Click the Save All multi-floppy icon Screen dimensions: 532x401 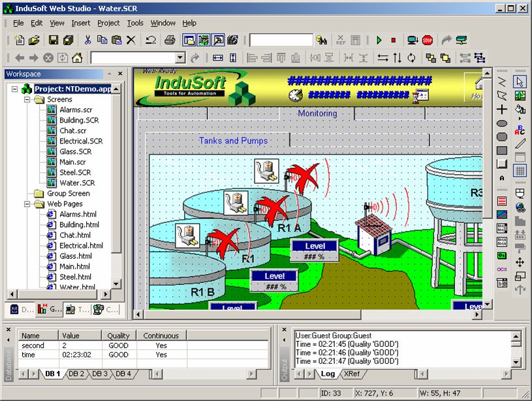point(68,40)
